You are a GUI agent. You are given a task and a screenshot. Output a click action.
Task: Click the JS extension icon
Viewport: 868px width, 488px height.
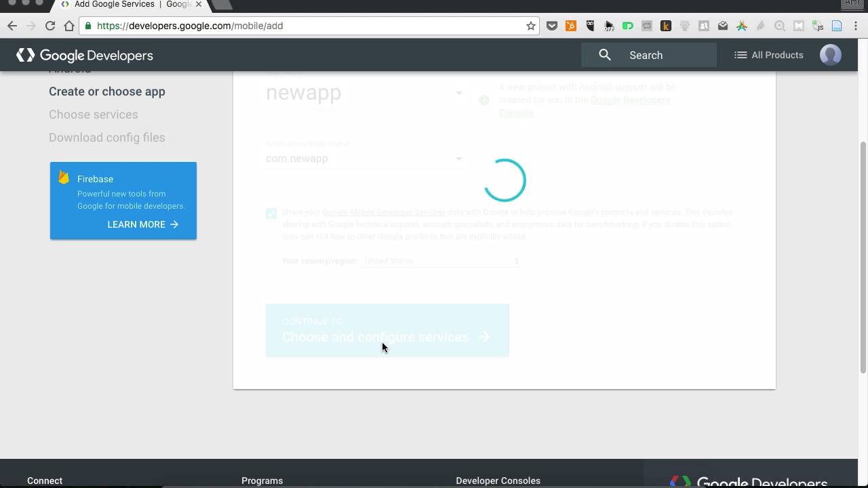tap(818, 26)
